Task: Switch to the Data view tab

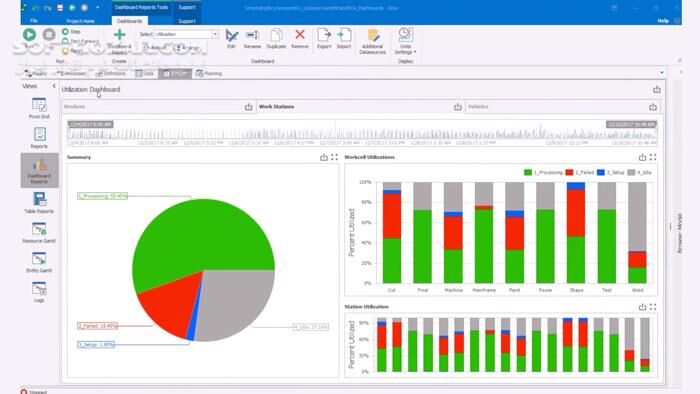Action: pos(145,74)
